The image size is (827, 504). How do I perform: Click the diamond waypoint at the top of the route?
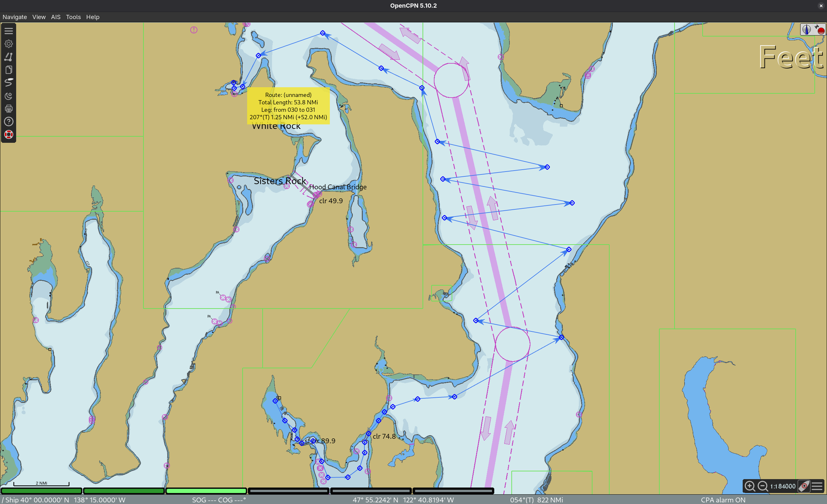tap(322, 33)
